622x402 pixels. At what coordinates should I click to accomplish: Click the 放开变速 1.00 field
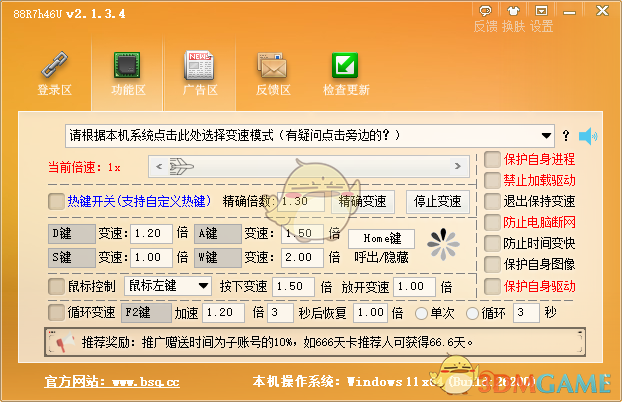click(415, 287)
